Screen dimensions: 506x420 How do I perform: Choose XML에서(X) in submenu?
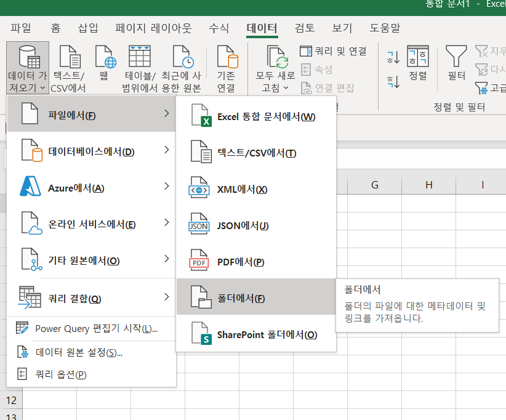[x=256, y=189]
